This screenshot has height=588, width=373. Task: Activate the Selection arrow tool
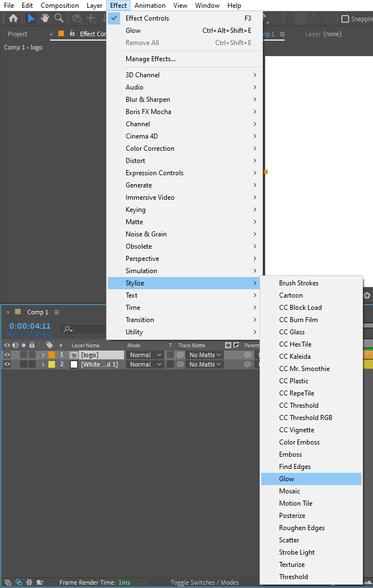coord(31,18)
